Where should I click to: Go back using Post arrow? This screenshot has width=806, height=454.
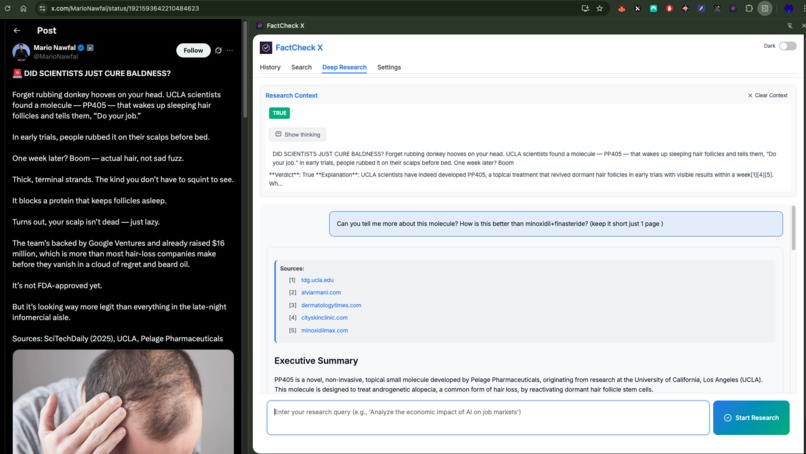click(17, 30)
